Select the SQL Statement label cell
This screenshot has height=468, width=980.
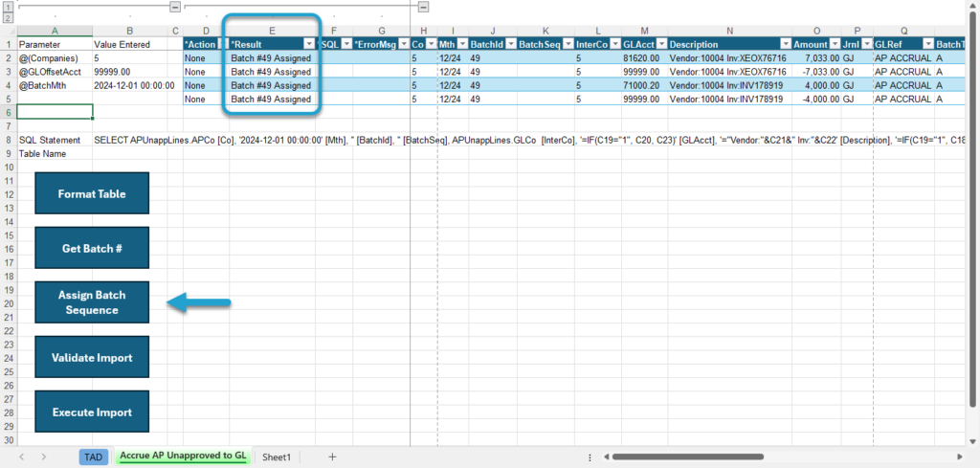coord(55,140)
